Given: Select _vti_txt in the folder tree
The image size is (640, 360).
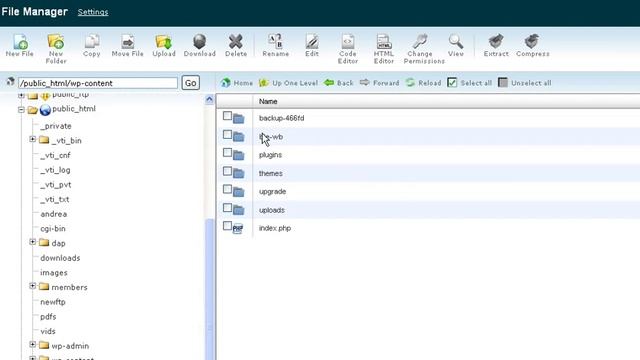Looking at the screenshot, I should (x=55, y=200).
